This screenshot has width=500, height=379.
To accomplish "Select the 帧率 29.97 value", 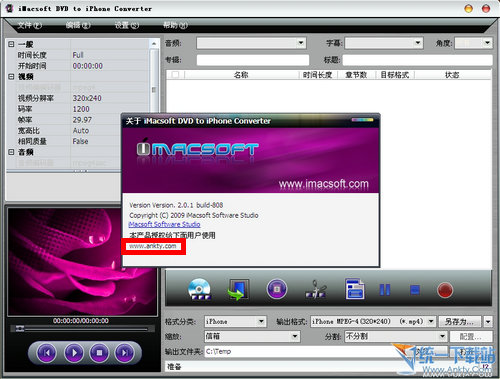I will tap(82, 120).
